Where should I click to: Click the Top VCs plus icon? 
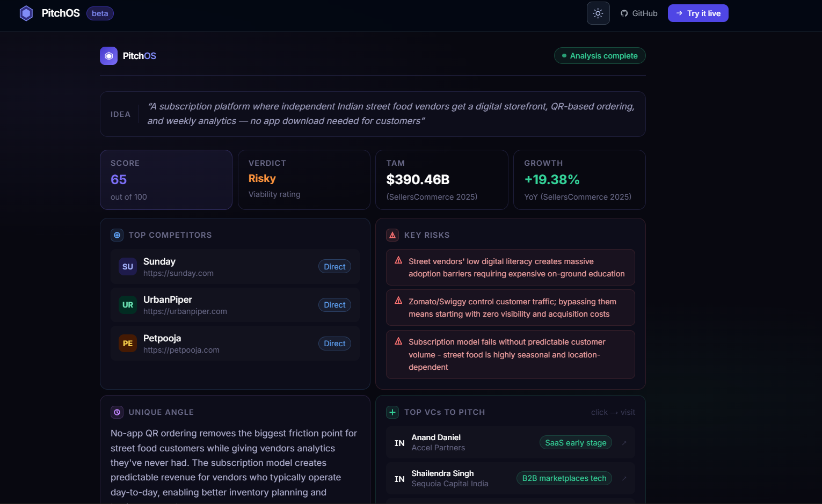[392, 412]
